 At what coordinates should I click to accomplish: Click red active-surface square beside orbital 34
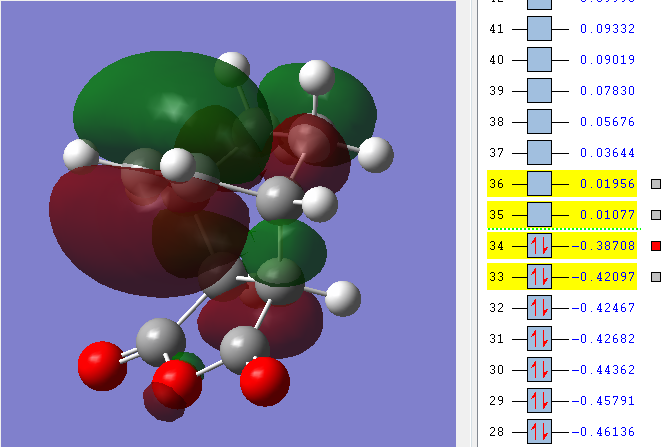click(656, 246)
